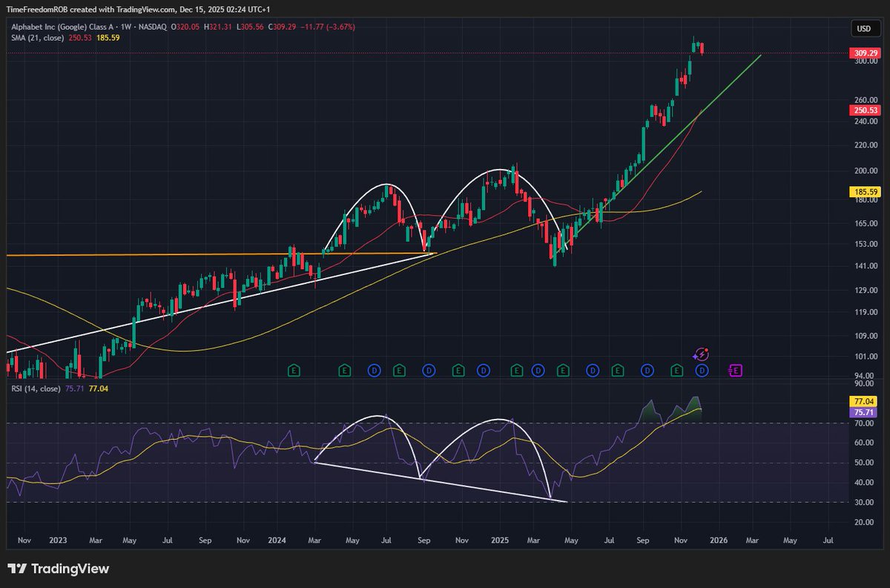890x588 pixels.
Task: Click the purple lightning news icon
Action: (702, 354)
